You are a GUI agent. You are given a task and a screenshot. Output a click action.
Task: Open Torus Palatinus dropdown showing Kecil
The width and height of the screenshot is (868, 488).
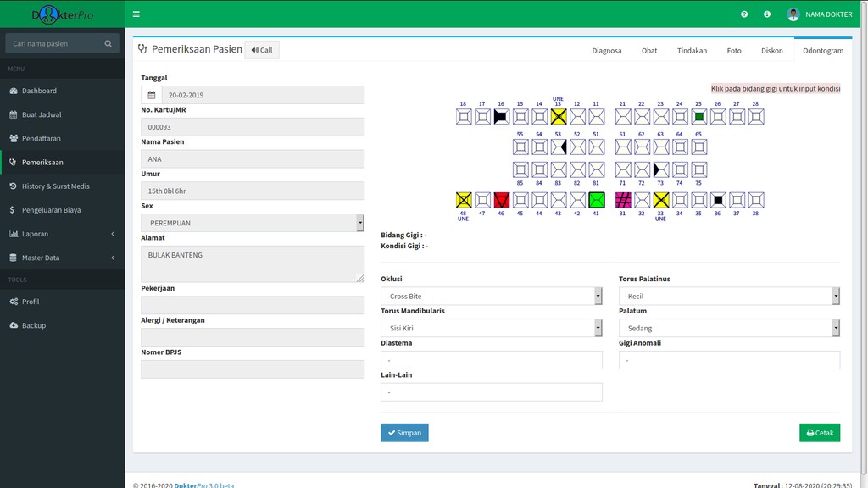click(x=729, y=296)
